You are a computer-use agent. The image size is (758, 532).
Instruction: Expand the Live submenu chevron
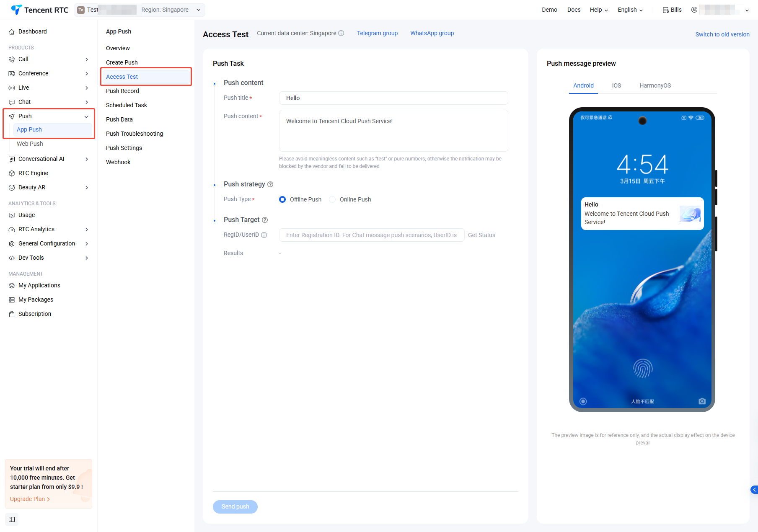pyautogui.click(x=87, y=88)
